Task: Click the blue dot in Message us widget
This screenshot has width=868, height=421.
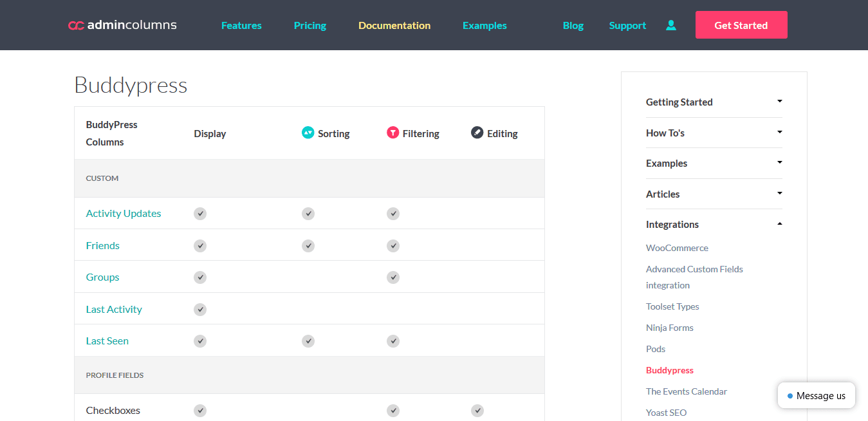Action: pyautogui.click(x=790, y=396)
